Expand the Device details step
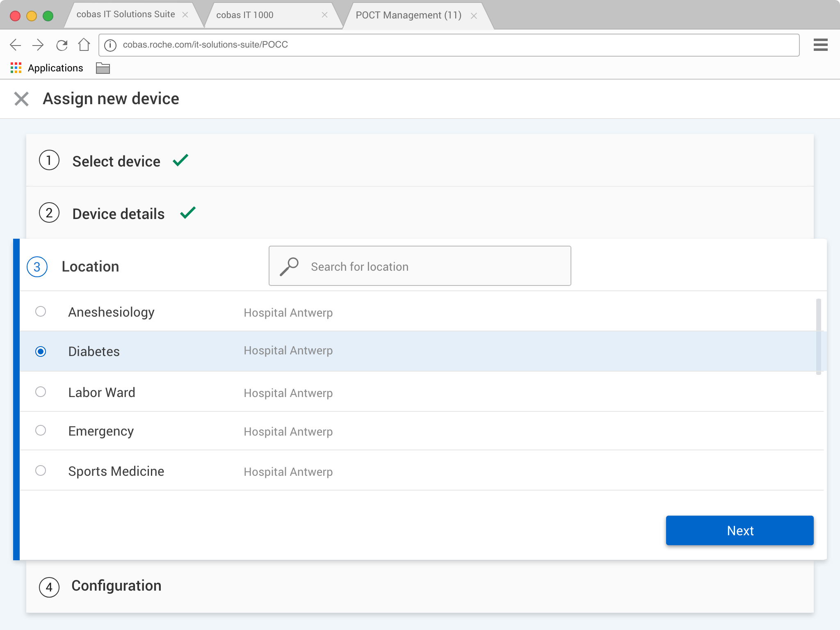The width and height of the screenshot is (840, 630). click(x=118, y=214)
